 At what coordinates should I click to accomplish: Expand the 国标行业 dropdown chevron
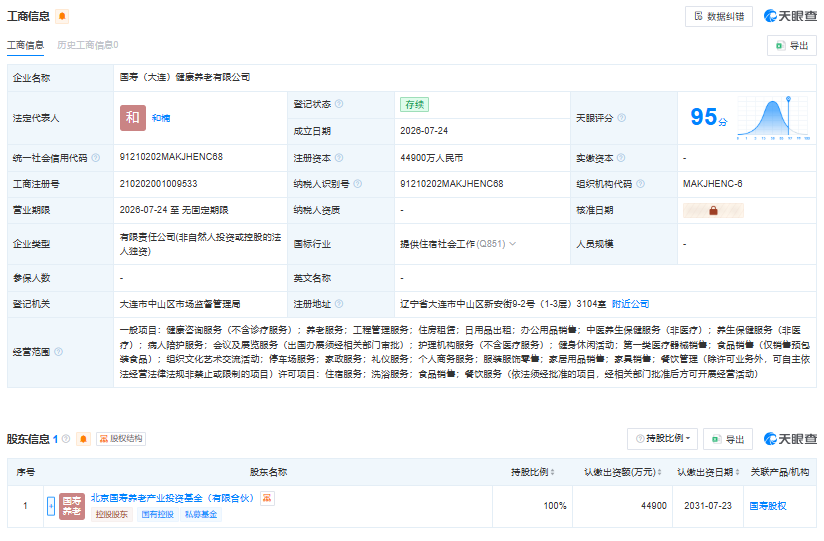pos(512,244)
